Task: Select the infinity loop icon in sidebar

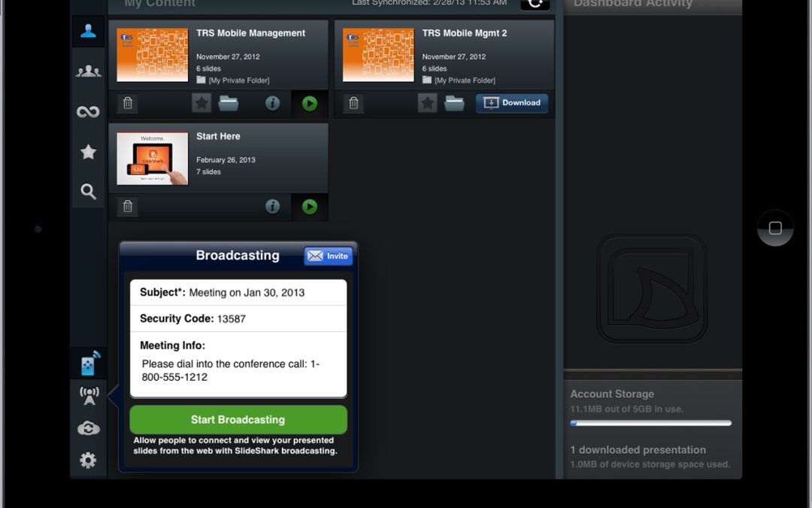Action: click(x=89, y=111)
